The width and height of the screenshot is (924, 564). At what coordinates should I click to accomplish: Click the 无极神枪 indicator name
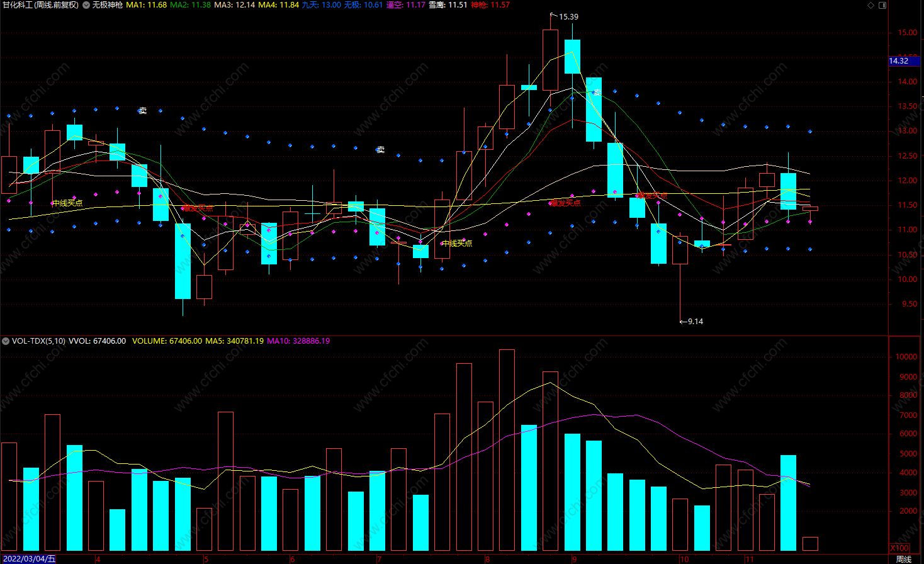click(108, 5)
